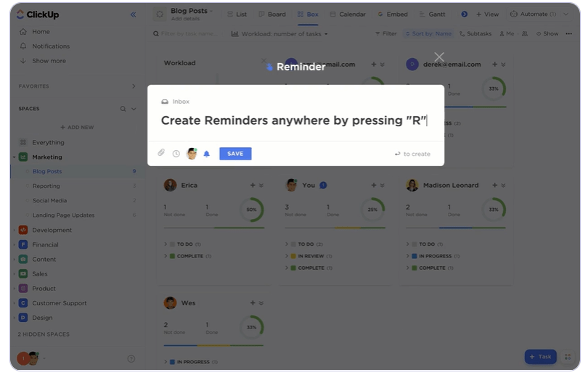The width and height of the screenshot is (588, 375).
Task: Click Madison Leonard's 33% progress ring
Action: pyautogui.click(x=494, y=210)
